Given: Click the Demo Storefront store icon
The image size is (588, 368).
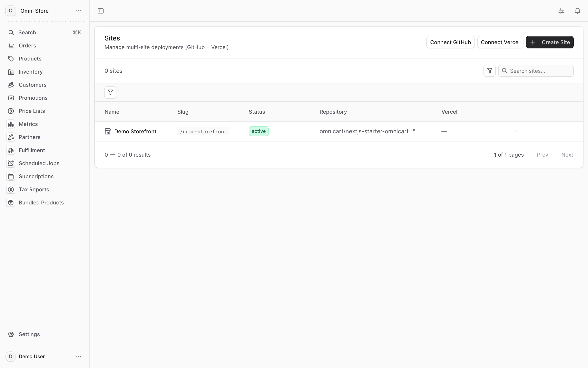Looking at the screenshot, I should (x=108, y=131).
